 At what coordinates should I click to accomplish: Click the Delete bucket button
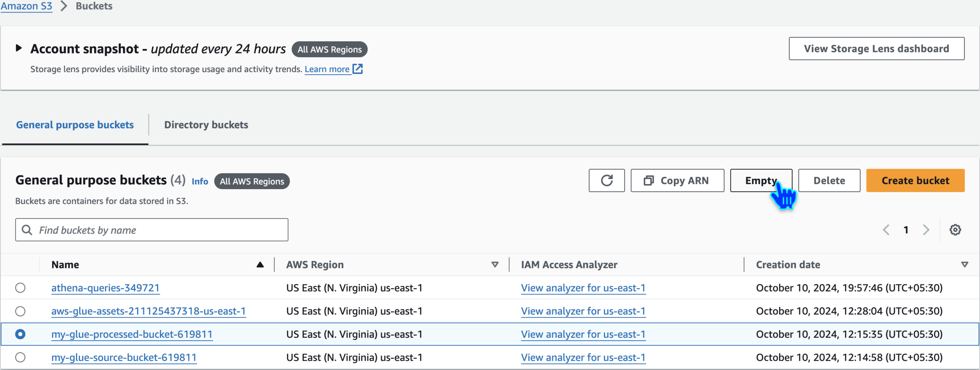(829, 180)
